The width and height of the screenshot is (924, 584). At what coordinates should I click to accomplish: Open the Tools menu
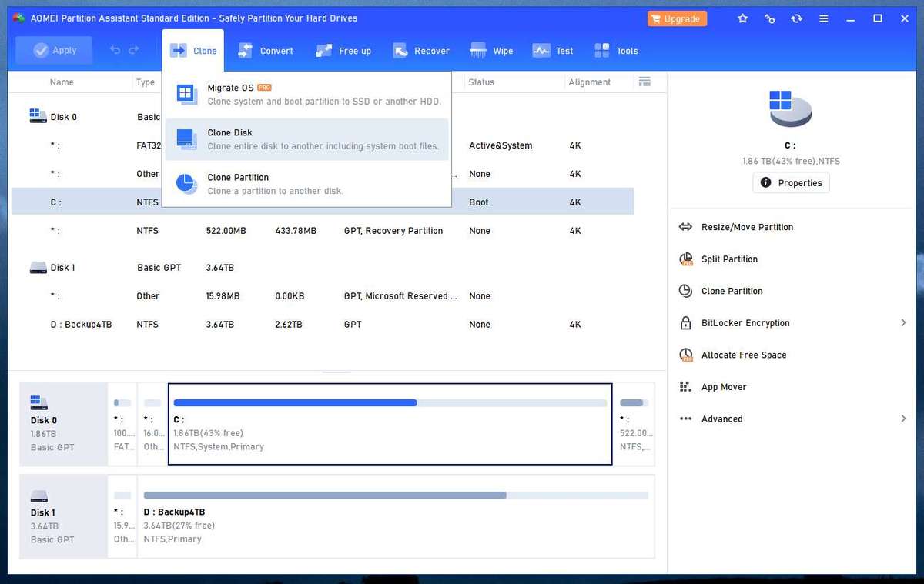point(617,51)
